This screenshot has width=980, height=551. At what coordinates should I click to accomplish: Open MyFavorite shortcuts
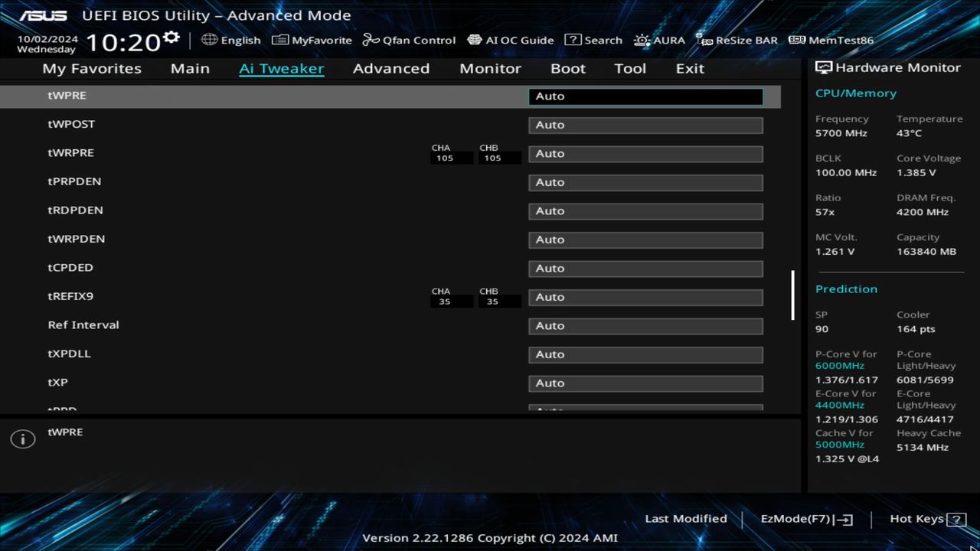[x=312, y=40]
